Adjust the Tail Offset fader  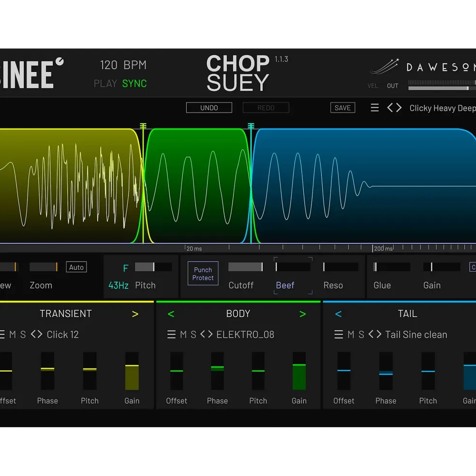[344, 371]
